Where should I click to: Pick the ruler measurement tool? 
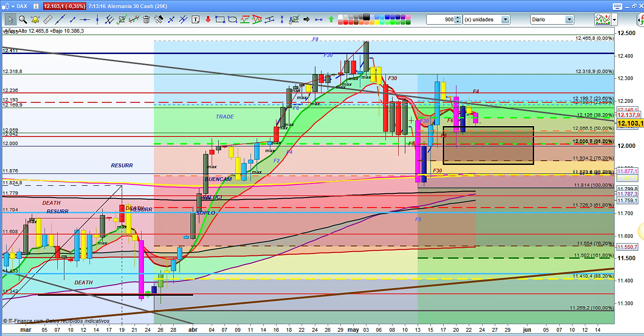[47, 19]
